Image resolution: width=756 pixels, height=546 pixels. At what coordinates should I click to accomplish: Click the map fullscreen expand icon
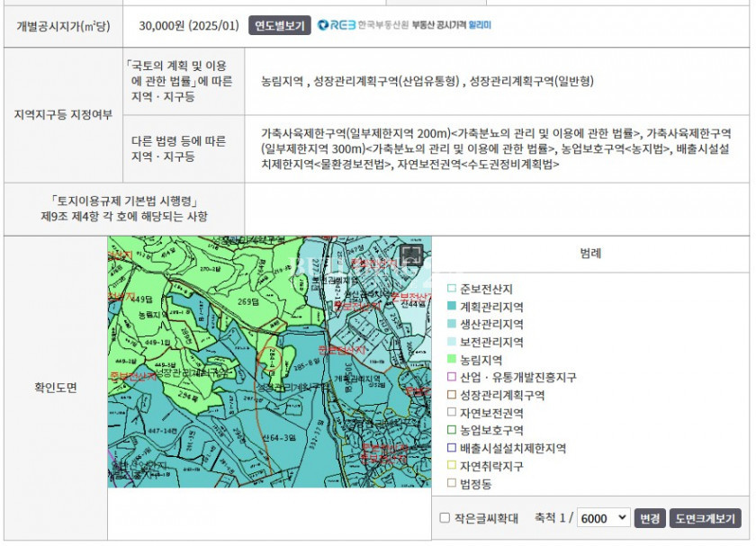[410, 255]
